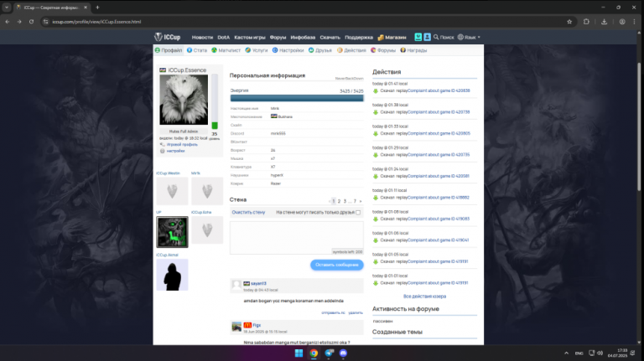The width and height of the screenshot is (644, 361).
Task: Click the blue user account icon in the header
Action: coord(427,37)
